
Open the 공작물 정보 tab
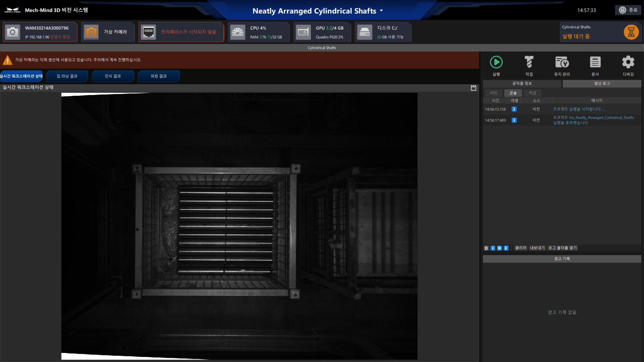coord(522,84)
